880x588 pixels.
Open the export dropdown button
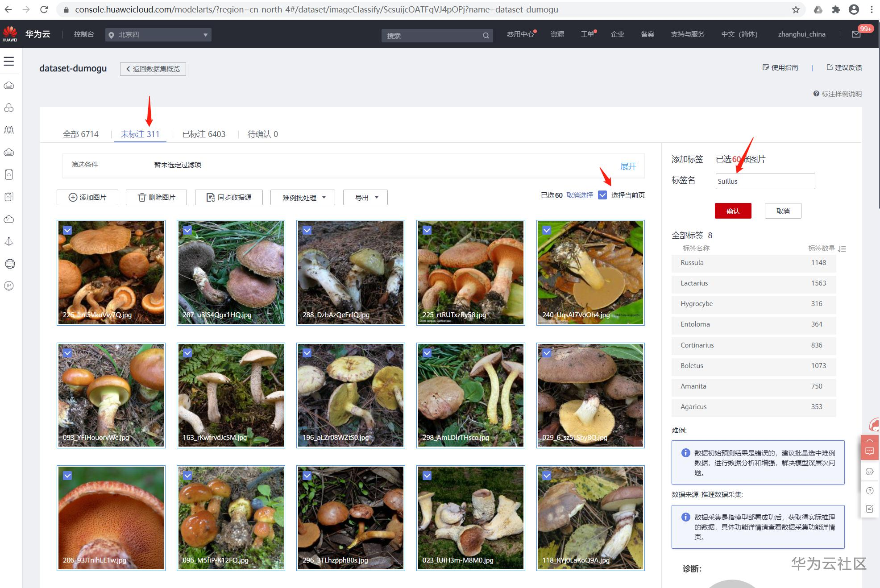pos(365,198)
